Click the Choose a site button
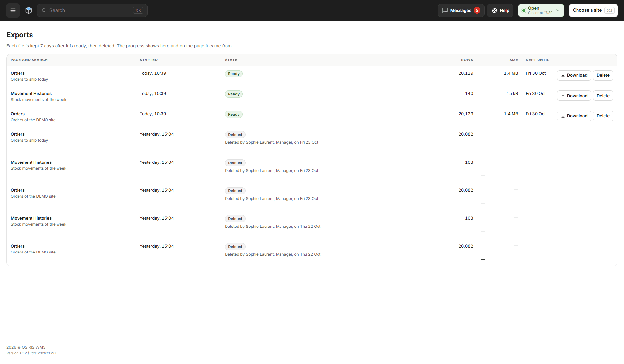This screenshot has height=364, width=624. click(593, 10)
